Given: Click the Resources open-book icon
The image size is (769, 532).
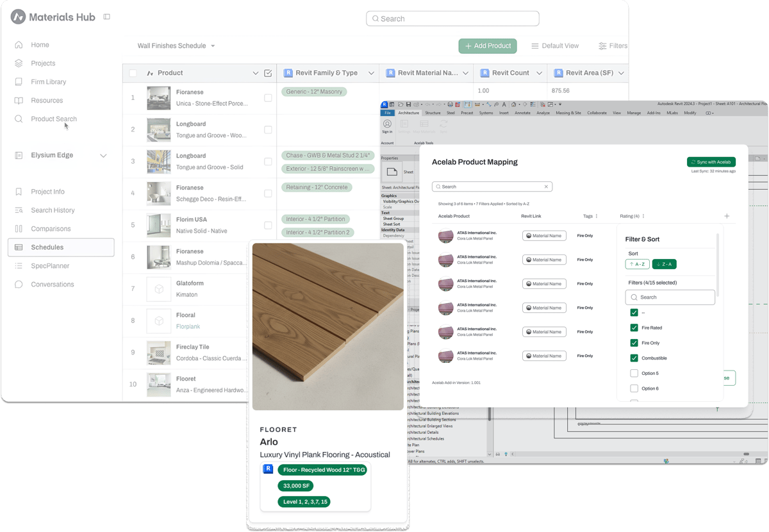Looking at the screenshot, I should click(x=19, y=101).
